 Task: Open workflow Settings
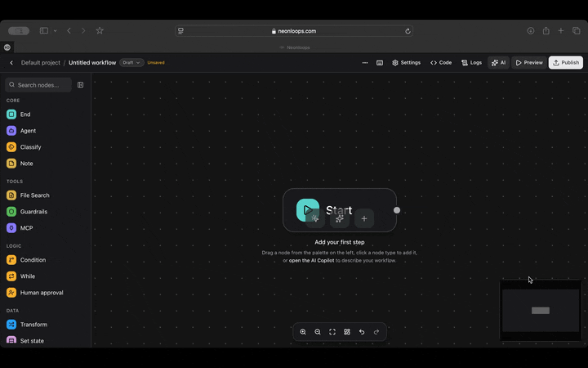tap(406, 63)
